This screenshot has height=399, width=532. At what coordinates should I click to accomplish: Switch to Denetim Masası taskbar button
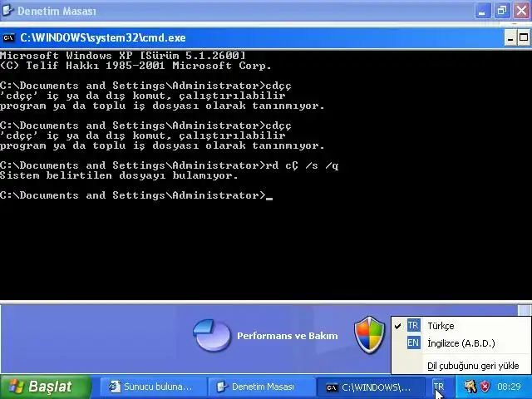pyautogui.click(x=262, y=387)
